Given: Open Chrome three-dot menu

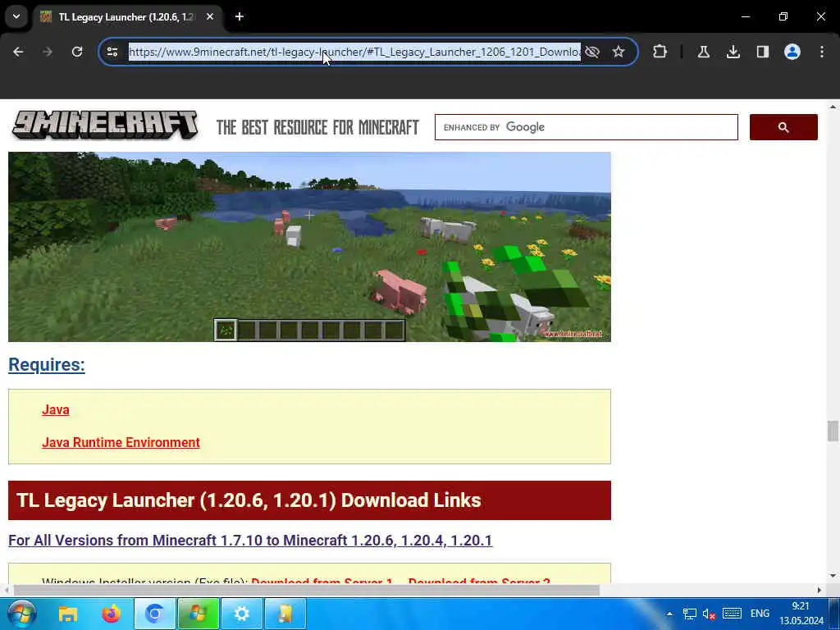Looking at the screenshot, I should [822, 52].
